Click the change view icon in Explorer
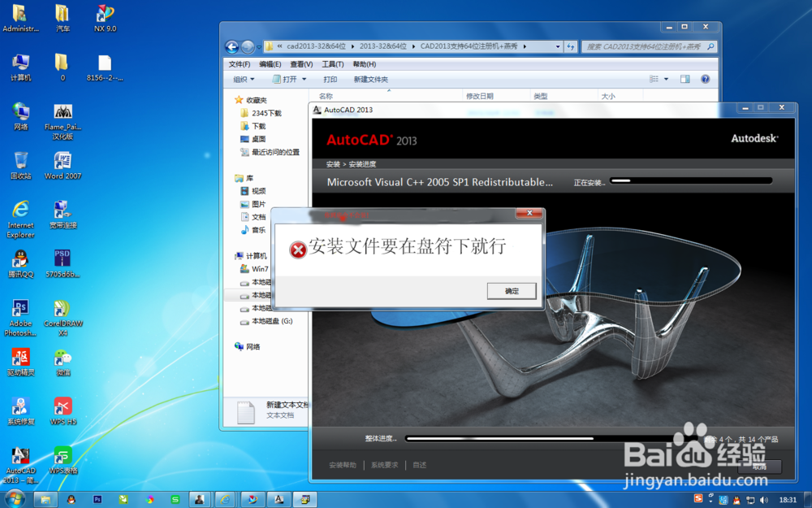The image size is (812, 508). (654, 79)
